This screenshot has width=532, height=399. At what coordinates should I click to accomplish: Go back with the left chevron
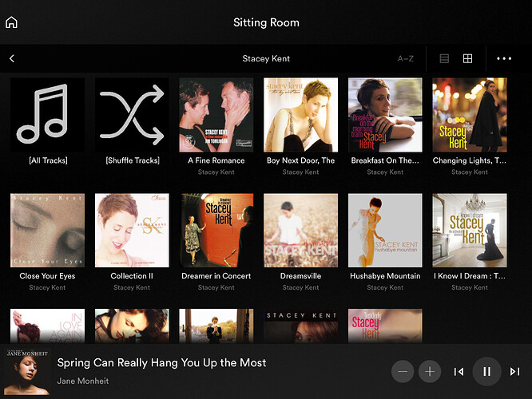coord(12,58)
